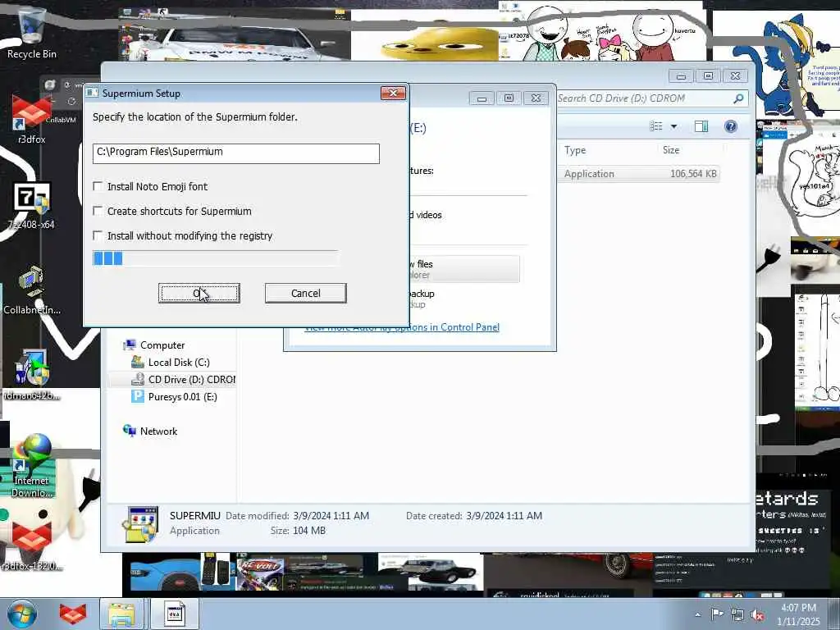Click the Supermium folder location field
840x630 pixels.
pyautogui.click(x=235, y=153)
